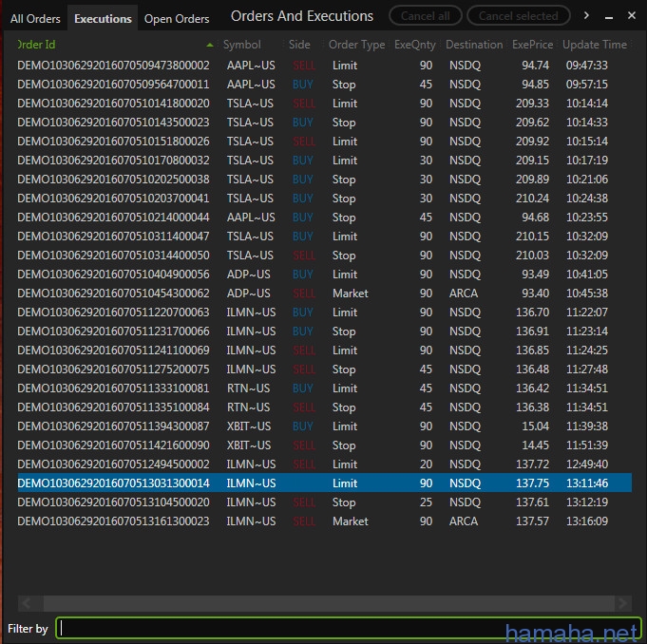Select order DEMO10306292016070510170800032
Viewport: 647px width, 644px height.
(324, 161)
